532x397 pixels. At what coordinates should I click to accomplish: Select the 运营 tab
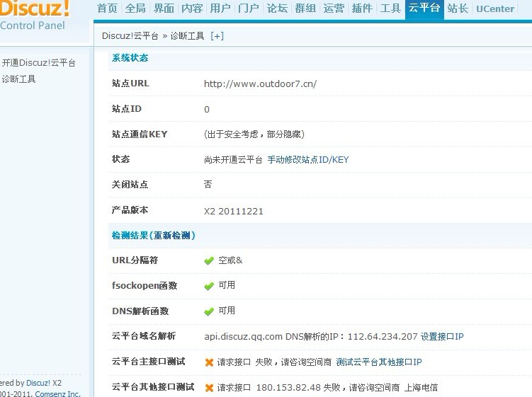[x=334, y=8]
